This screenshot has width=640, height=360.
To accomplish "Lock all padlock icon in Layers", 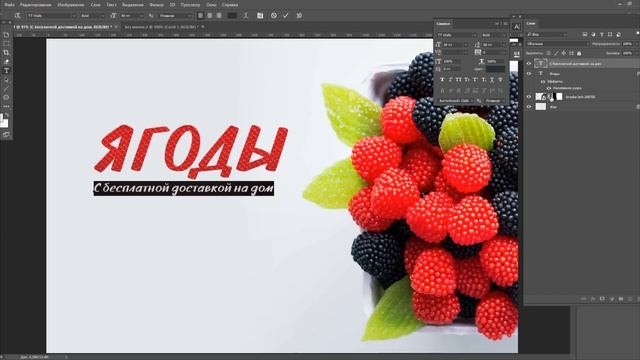I will coord(579,53).
